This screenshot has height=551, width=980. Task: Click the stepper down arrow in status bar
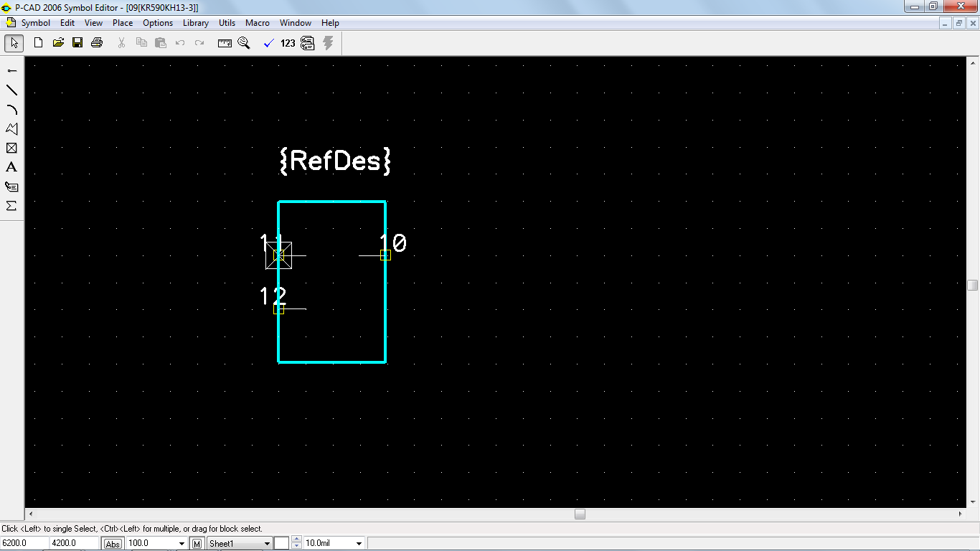(x=296, y=547)
